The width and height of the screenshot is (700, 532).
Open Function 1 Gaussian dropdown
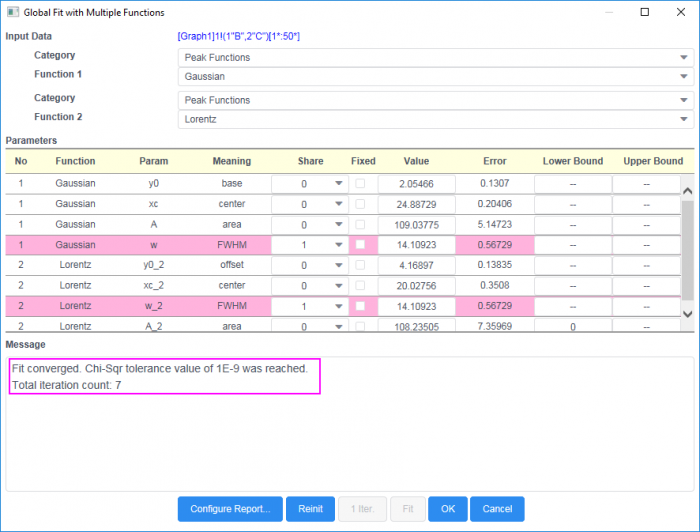tap(435, 76)
